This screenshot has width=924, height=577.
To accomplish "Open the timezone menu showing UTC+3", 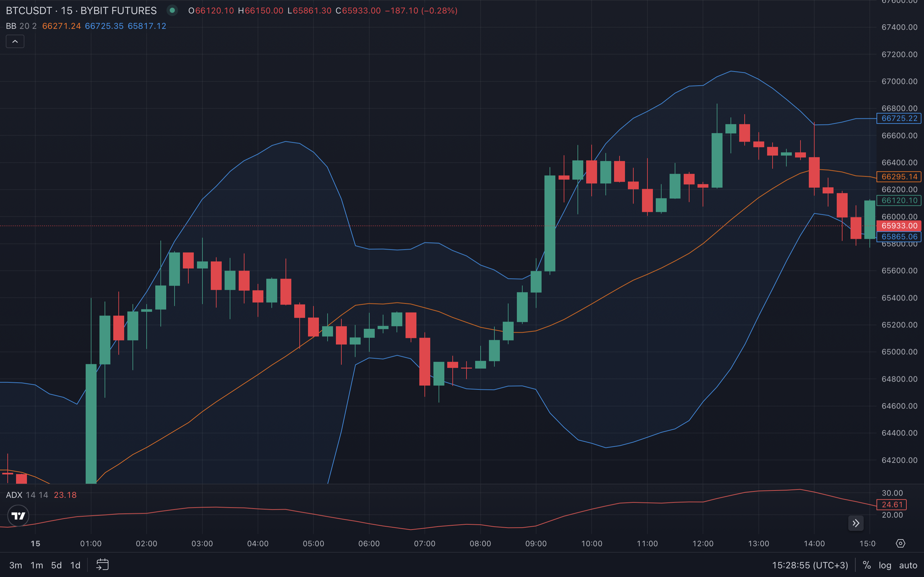I will coord(810,565).
